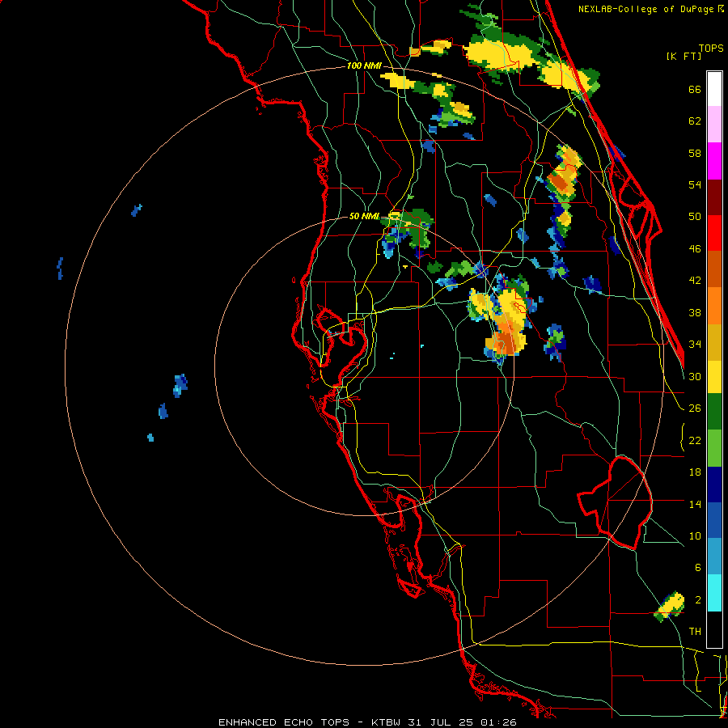Click the [K FT] units label
This screenshot has height=728, width=728.
[684, 56]
